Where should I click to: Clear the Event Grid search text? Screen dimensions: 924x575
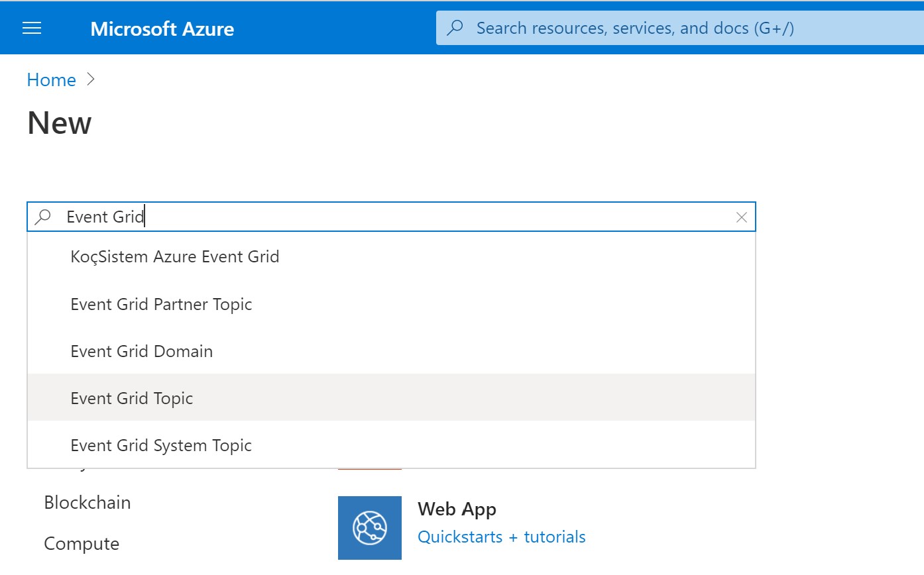click(x=742, y=217)
